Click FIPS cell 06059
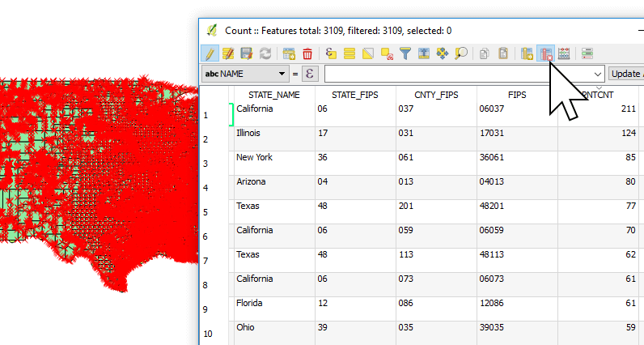 click(517, 236)
